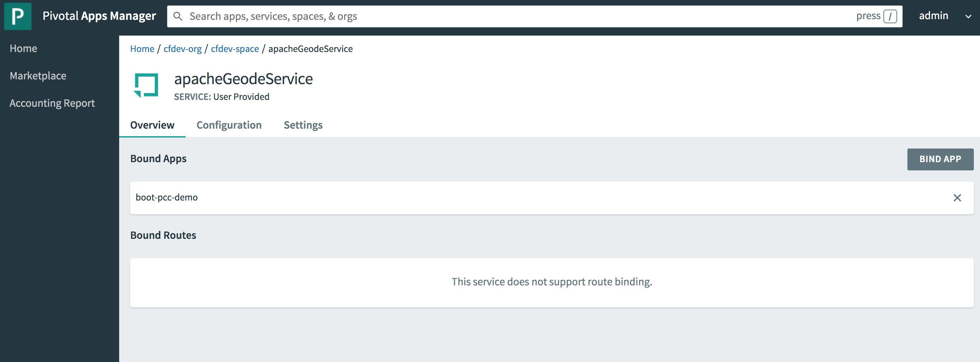Open Accounting Report in the sidebar
Image resolution: width=980 pixels, height=362 pixels.
pos(52,103)
